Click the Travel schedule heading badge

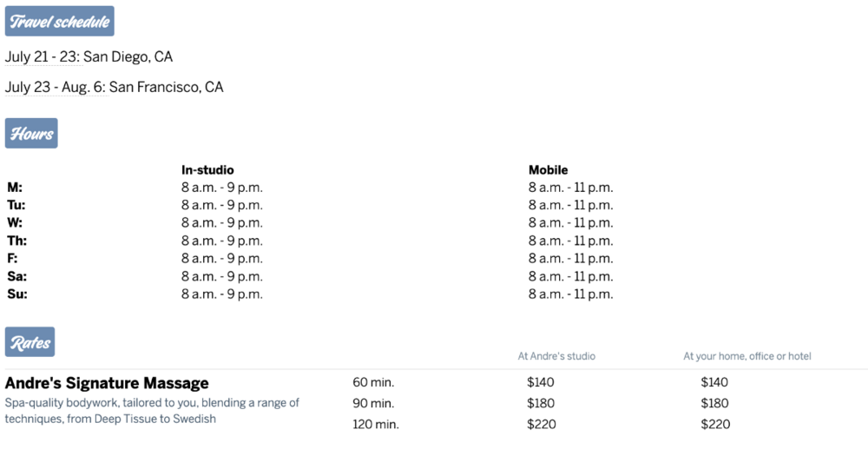(x=59, y=22)
